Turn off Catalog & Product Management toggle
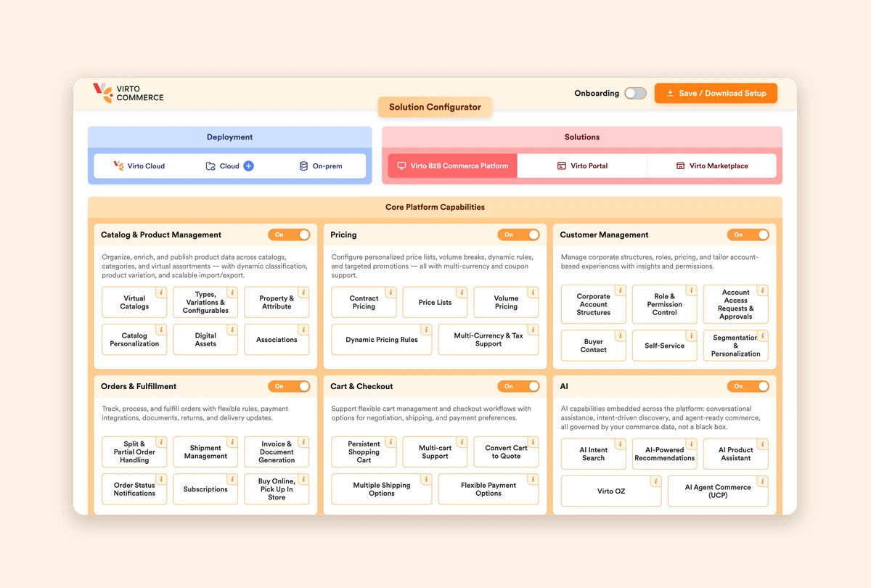Viewport: 871px width, 588px height. pos(289,234)
